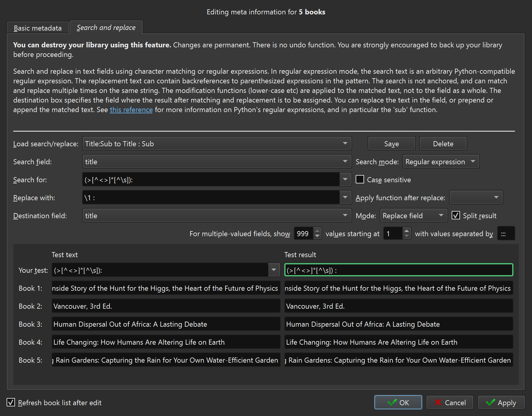
Task: Expand the Search for history arrow
Action: click(x=345, y=180)
